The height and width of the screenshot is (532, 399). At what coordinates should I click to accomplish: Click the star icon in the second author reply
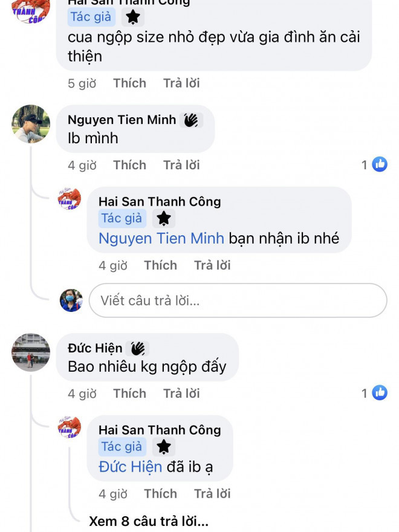click(163, 219)
